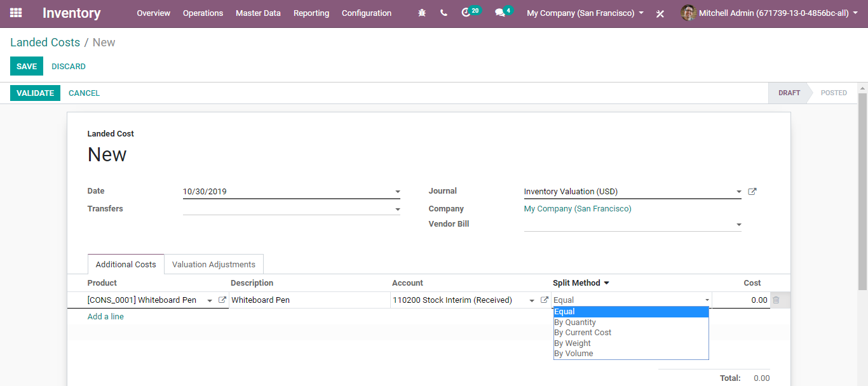Image resolution: width=868 pixels, height=386 pixels.
Task: Click the Account column header
Action: click(407, 283)
